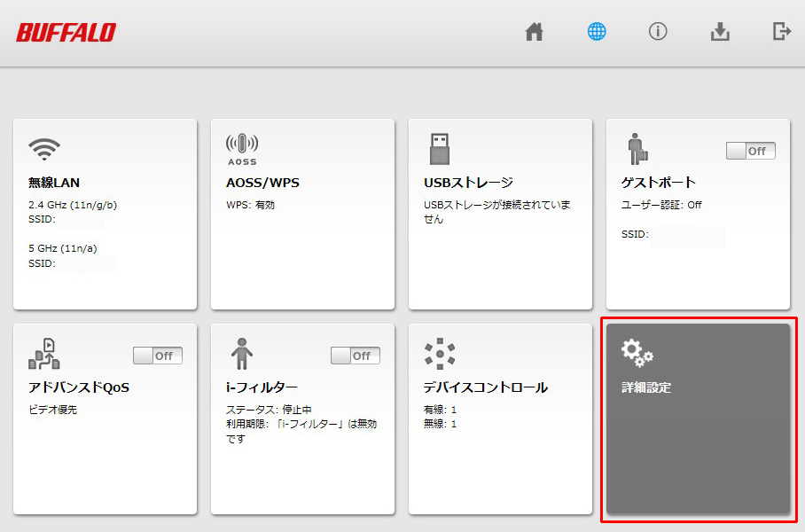Open the 無線LAN settings title
Image resolution: width=805 pixels, height=532 pixels.
tap(54, 184)
